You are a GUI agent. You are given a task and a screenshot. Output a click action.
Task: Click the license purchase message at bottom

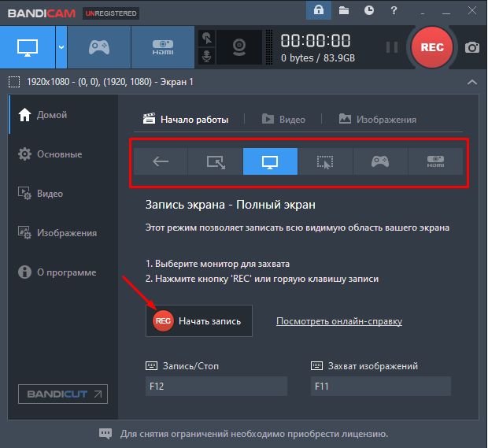pos(254,433)
